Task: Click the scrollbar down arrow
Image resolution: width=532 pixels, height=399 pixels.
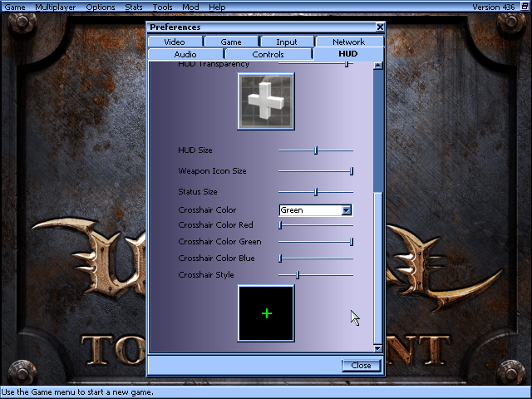Action: 379,348
